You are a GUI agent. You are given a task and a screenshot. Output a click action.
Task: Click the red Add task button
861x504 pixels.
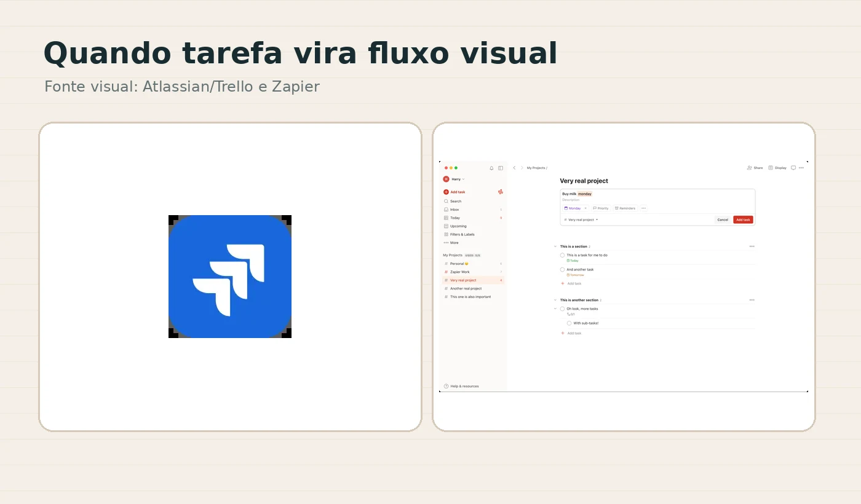coord(743,219)
